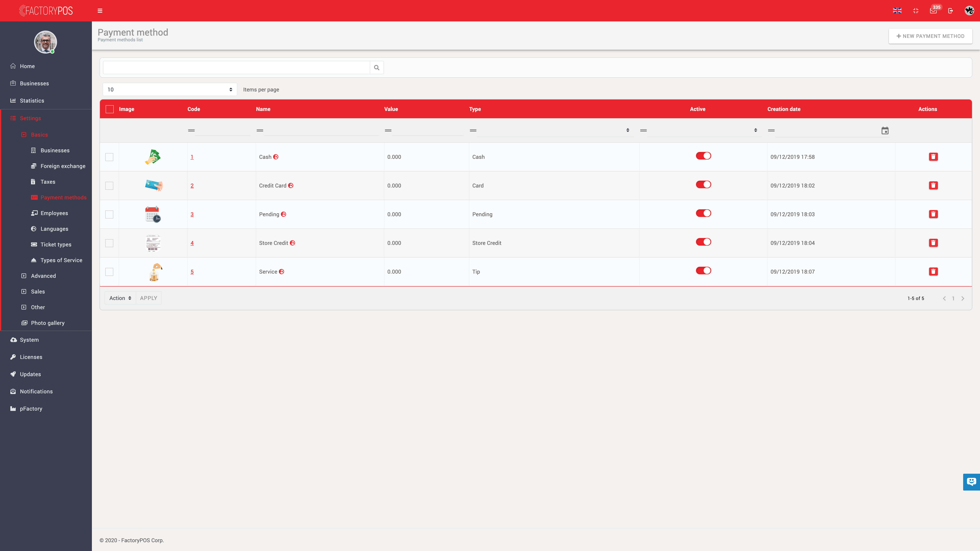Click the search magnifier button
This screenshot has width=980, height=551.
point(377,68)
